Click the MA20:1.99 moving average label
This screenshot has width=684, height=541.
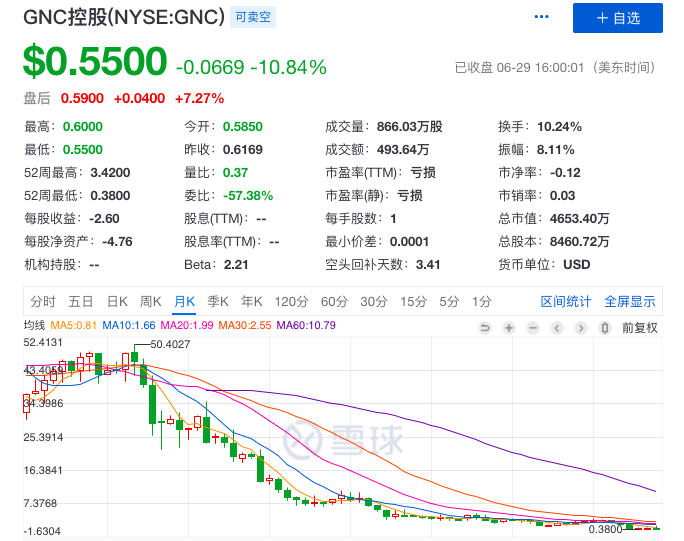187,325
